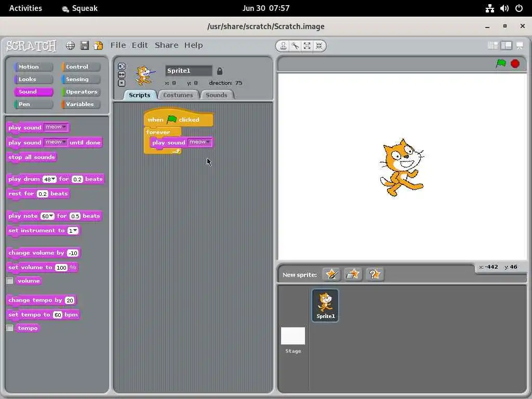The image size is (532, 399).
Task: Save project with the floppy disk icon
Action: coord(85,46)
